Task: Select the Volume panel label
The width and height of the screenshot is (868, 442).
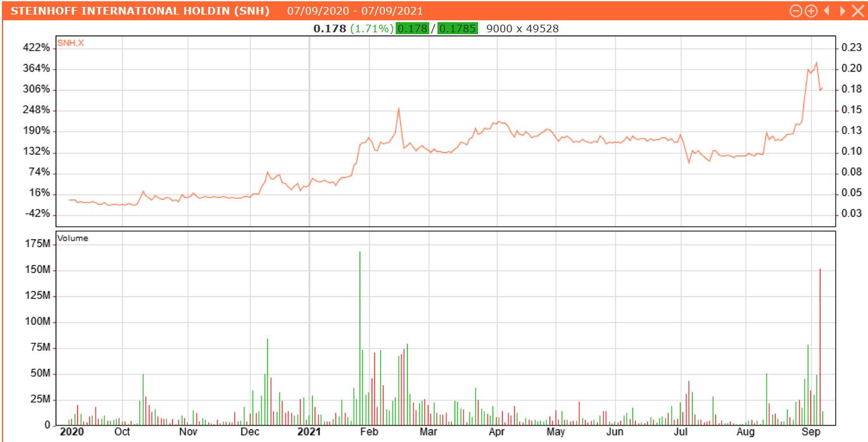Action: 72,239
